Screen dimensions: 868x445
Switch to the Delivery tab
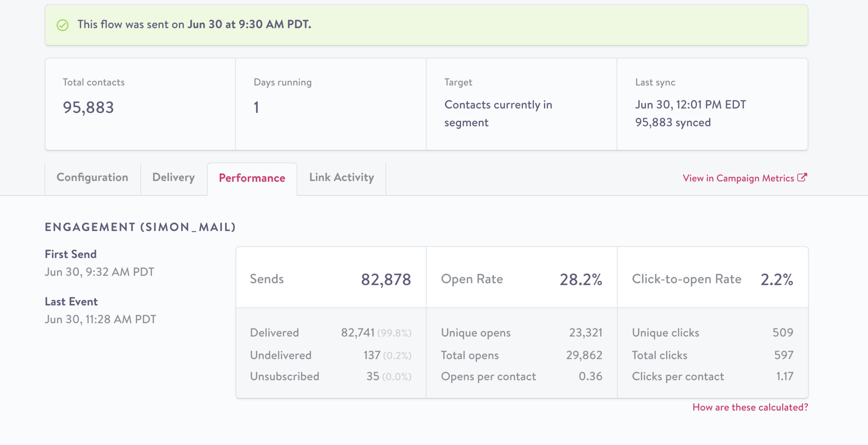(173, 178)
